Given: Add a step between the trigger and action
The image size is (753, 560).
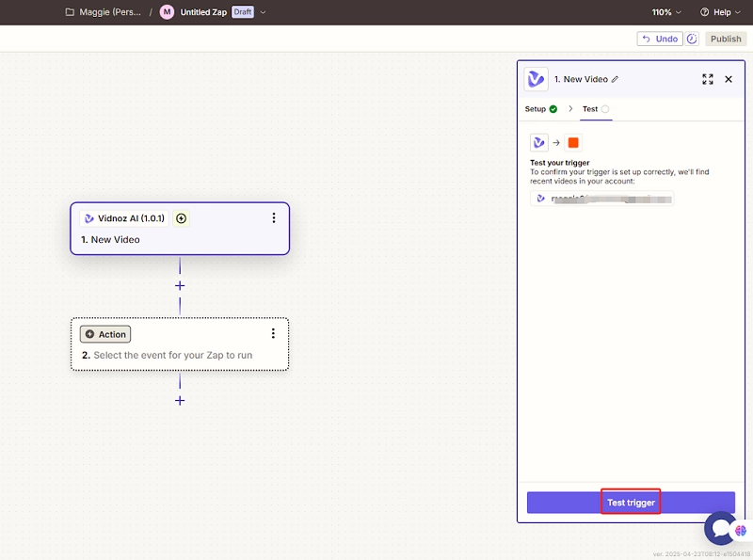Looking at the screenshot, I should [180, 286].
